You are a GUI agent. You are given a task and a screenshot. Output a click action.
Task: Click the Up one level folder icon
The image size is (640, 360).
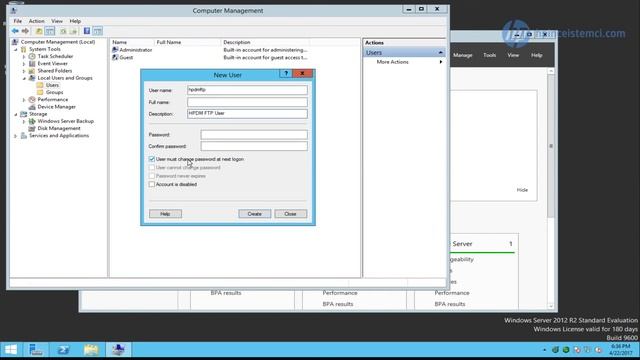click(x=39, y=31)
